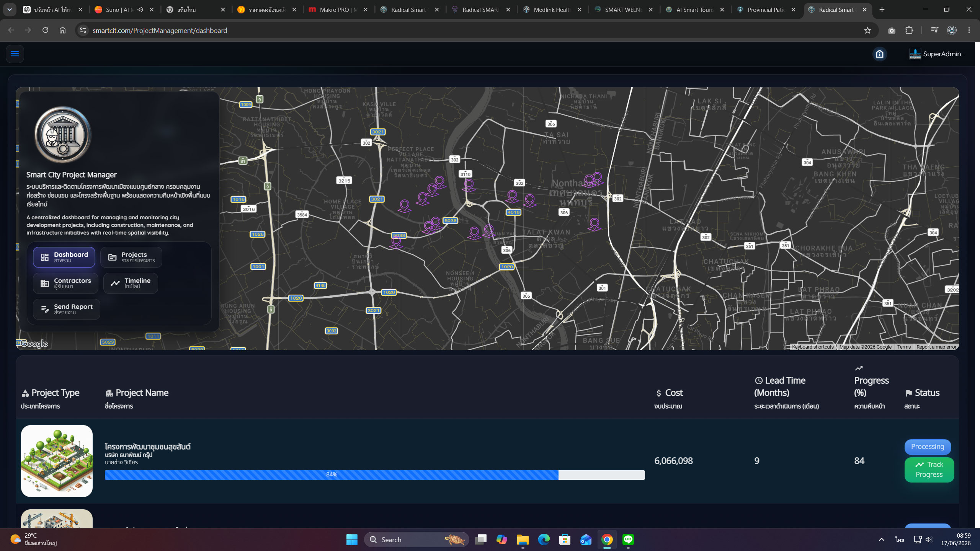The height and width of the screenshot is (551, 980).
Task: Open Microsoft Store from taskbar
Action: coord(565,540)
